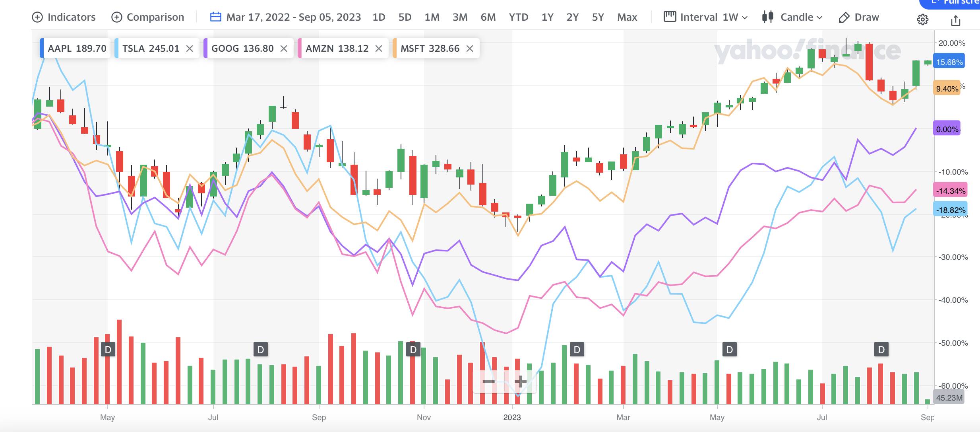Open the Indicators menu
The image size is (980, 432).
(x=64, y=17)
